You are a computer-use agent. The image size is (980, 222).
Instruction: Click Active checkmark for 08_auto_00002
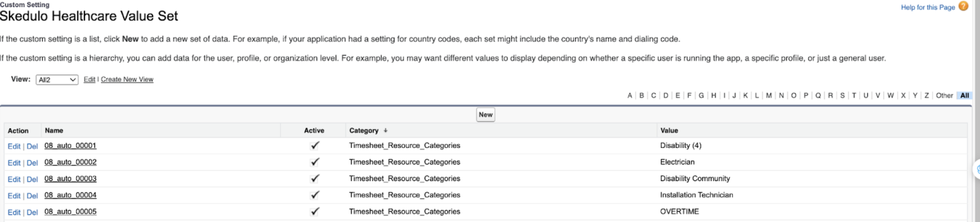[314, 162]
